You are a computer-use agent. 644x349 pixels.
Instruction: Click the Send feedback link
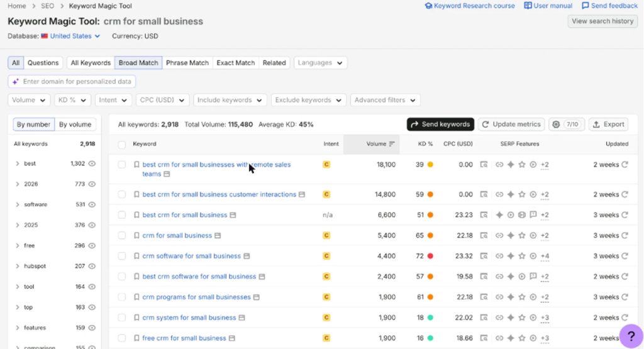610,6
